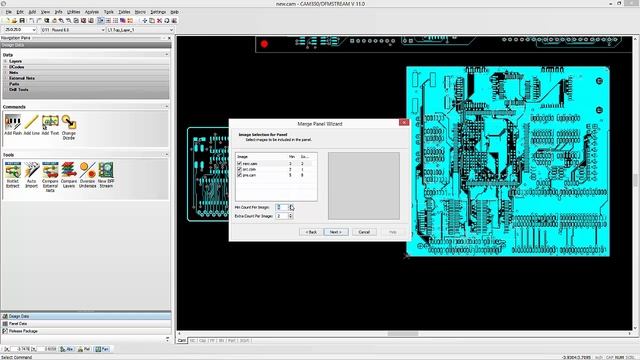Click the Open folder toolbar icon
640x360 pixels.
point(14,20)
